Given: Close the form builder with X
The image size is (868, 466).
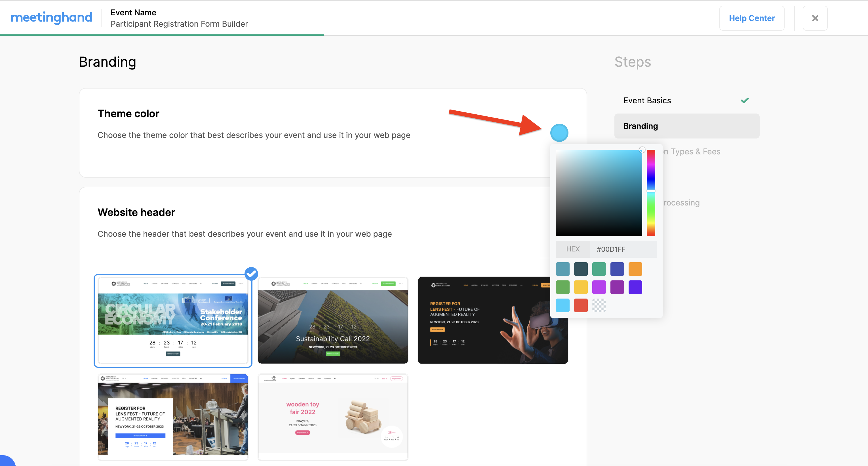Looking at the screenshot, I should pyautogui.click(x=815, y=18).
